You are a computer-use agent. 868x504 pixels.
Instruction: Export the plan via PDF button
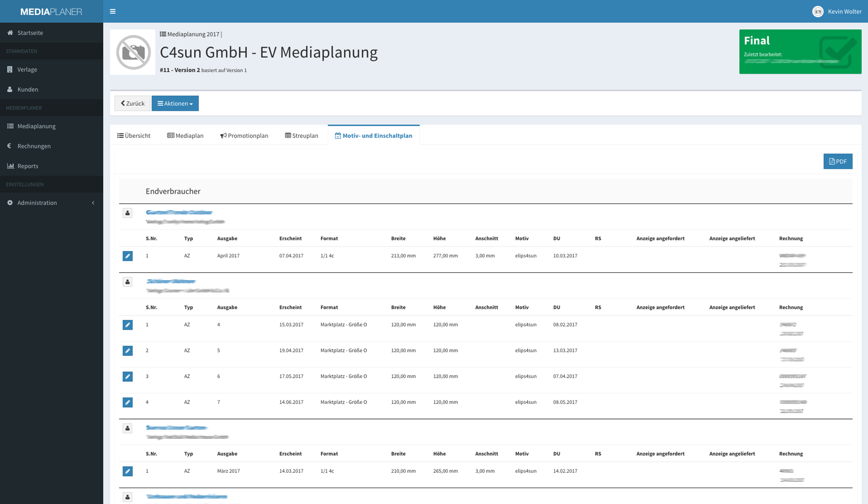tap(838, 161)
